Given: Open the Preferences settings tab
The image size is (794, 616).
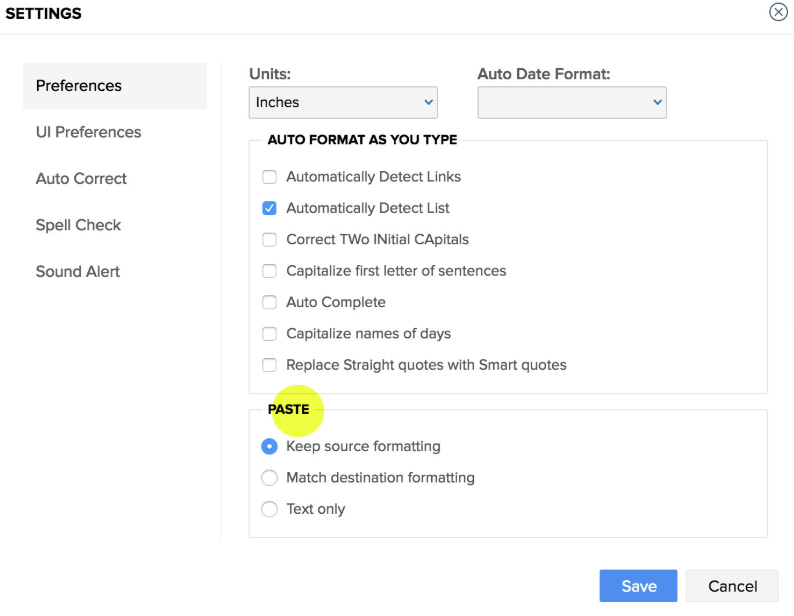Looking at the screenshot, I should [79, 86].
